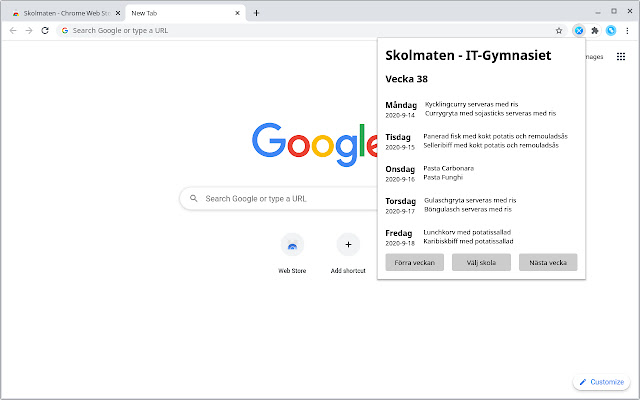
Task: Click the Fredag day label
Action: tap(399, 233)
